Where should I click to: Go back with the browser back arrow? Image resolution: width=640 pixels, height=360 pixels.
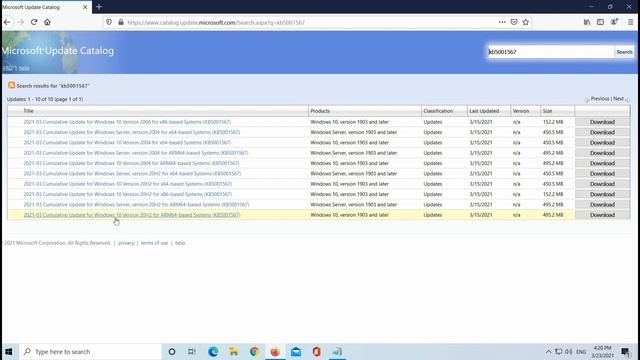pyautogui.click(x=7, y=22)
